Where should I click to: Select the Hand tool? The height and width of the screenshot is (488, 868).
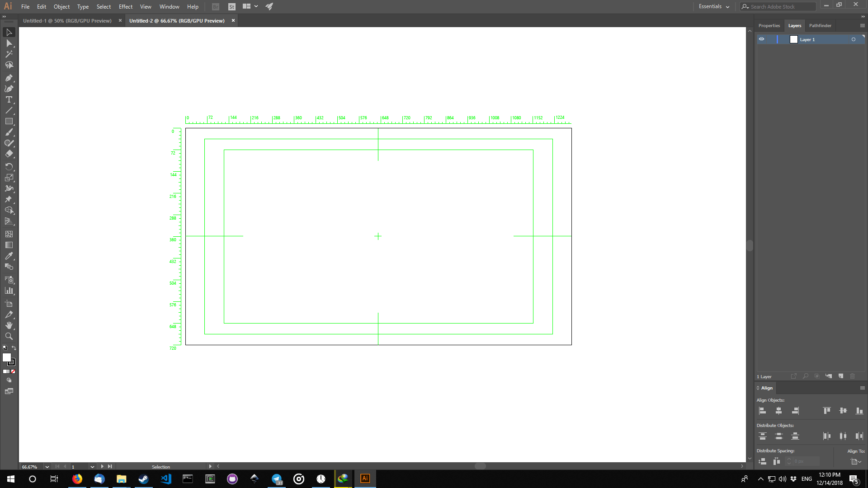pos(9,325)
